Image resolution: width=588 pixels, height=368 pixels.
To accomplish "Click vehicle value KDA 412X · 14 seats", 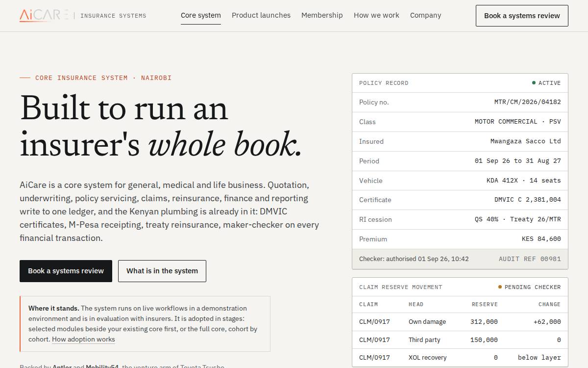I will click(523, 181).
